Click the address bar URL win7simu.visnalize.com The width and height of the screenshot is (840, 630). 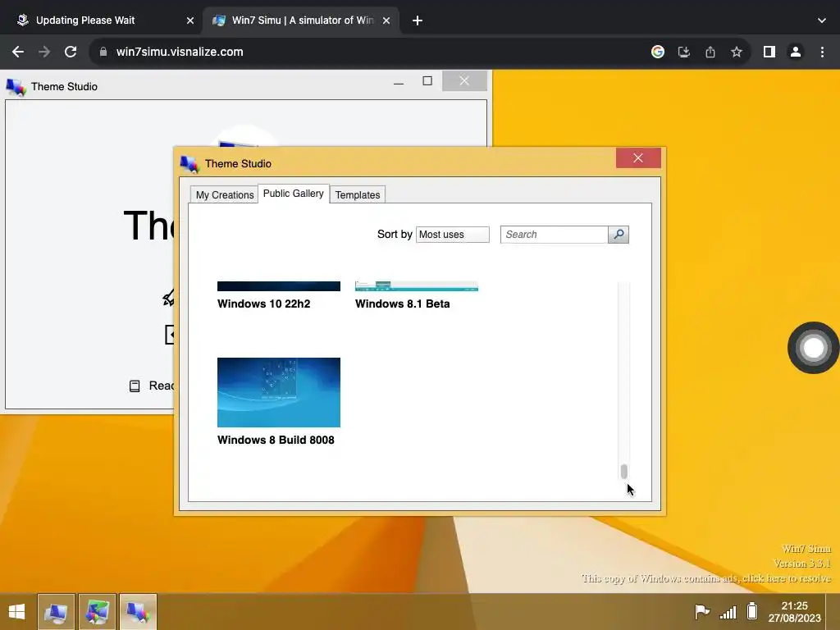coord(180,52)
